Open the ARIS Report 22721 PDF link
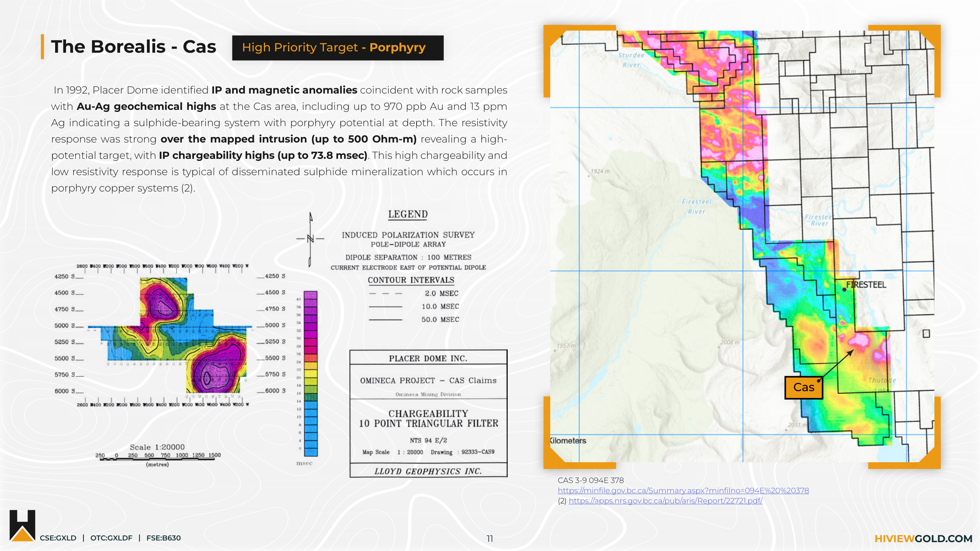This screenshot has height=551, width=980. (x=665, y=501)
